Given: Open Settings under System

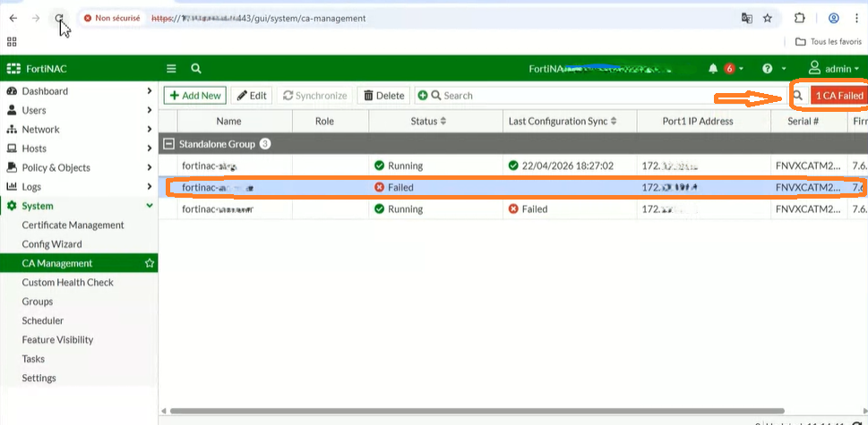Looking at the screenshot, I should coord(39,378).
